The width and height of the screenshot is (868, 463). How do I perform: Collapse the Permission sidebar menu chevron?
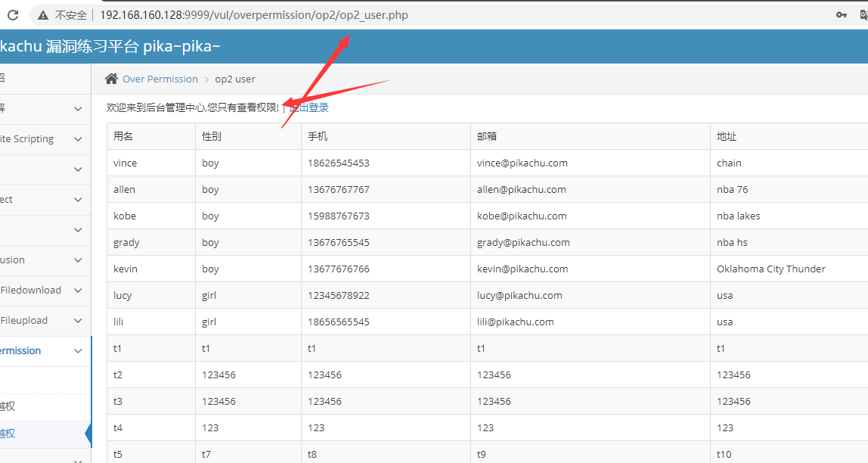pyautogui.click(x=78, y=350)
